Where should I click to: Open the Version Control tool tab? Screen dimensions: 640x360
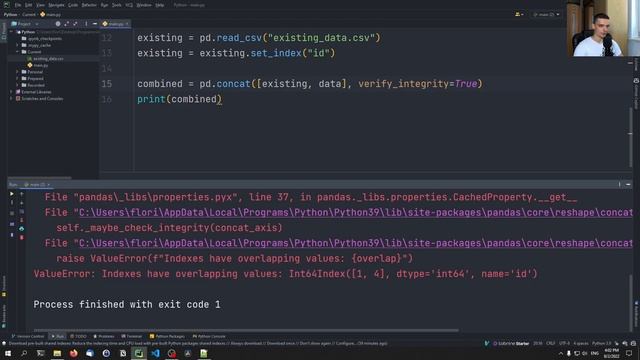28,336
